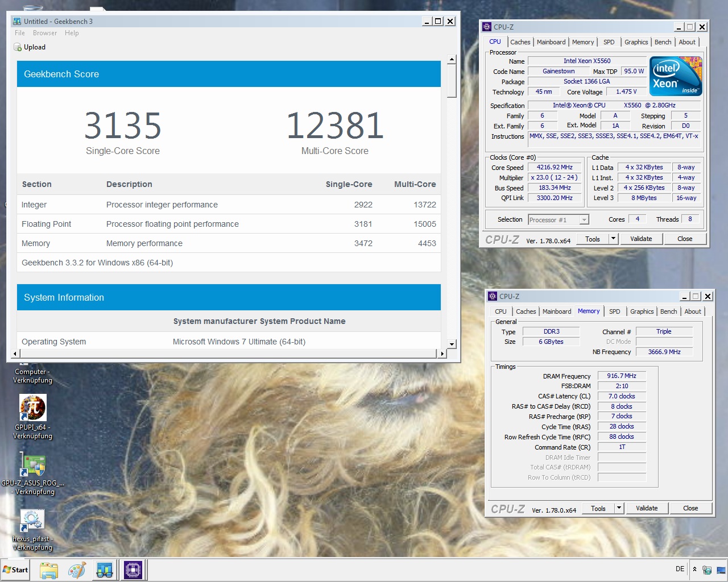
Task: Click the Core Speed 4216.92 MHz field
Action: tap(555, 168)
